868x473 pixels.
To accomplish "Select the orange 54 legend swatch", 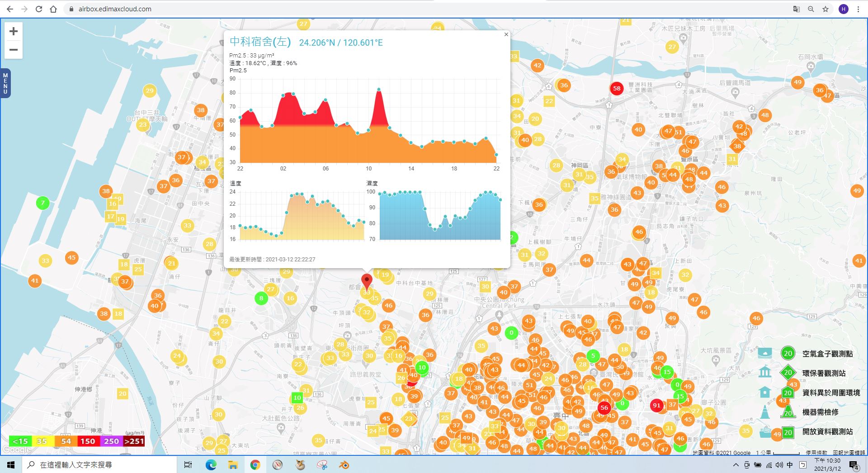I will (66, 441).
